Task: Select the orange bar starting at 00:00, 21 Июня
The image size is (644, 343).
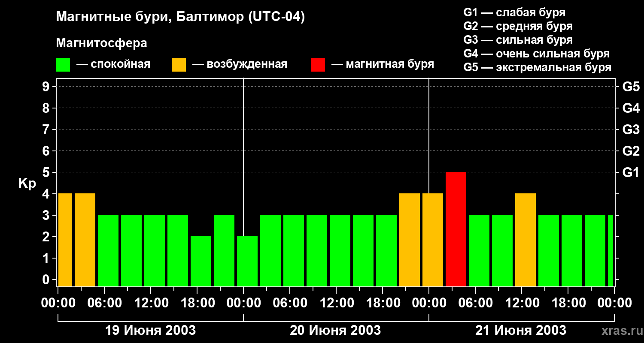Action: 433,240
